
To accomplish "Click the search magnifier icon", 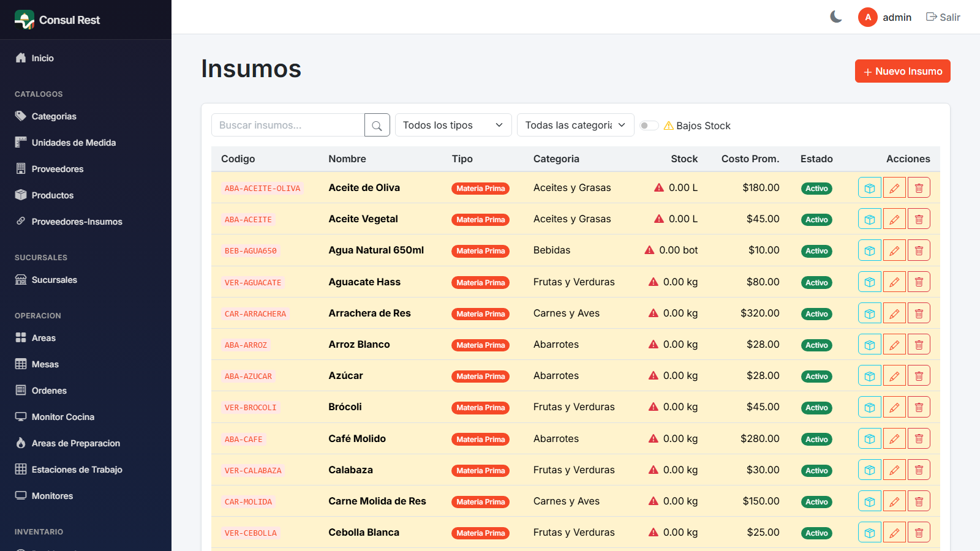I will tap(377, 126).
